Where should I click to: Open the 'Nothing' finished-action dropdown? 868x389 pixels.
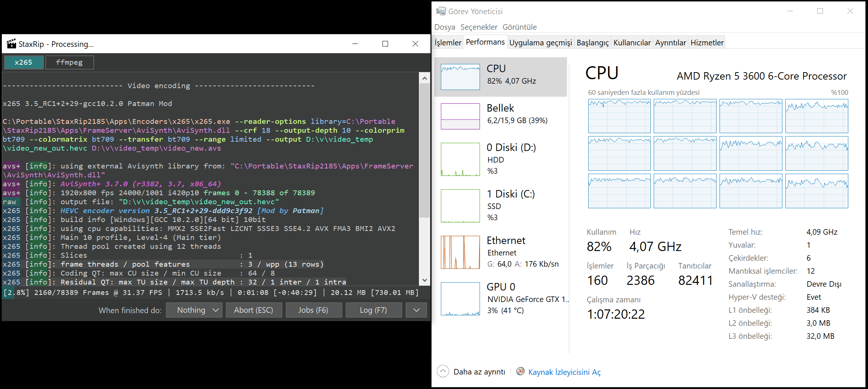(x=194, y=310)
